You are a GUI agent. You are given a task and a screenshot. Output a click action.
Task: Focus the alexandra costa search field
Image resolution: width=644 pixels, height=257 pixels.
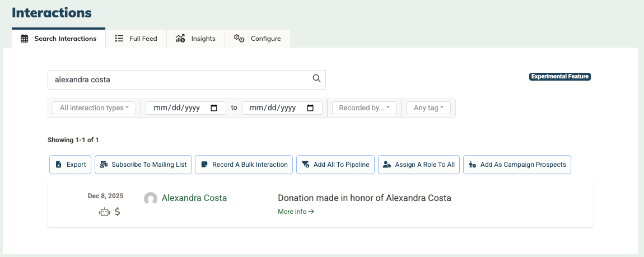pos(179,80)
